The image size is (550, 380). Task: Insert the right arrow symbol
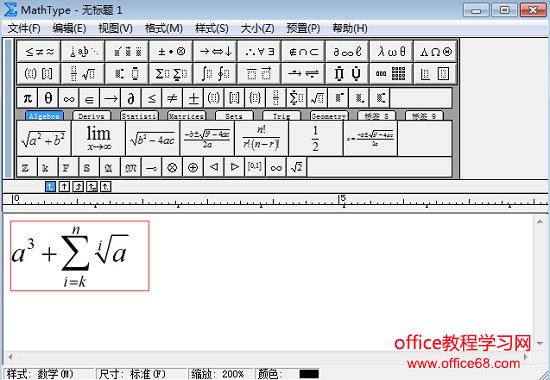click(x=110, y=98)
